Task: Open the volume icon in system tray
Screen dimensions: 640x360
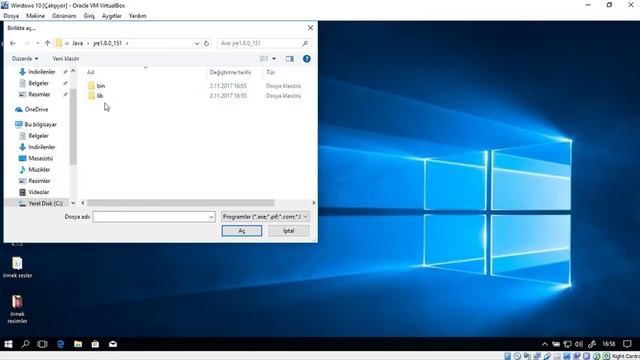Action: coord(579,344)
